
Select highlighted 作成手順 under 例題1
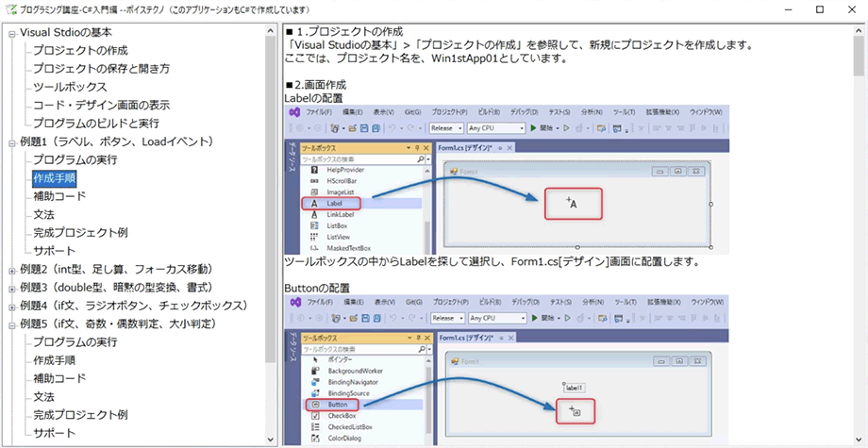click(55, 178)
